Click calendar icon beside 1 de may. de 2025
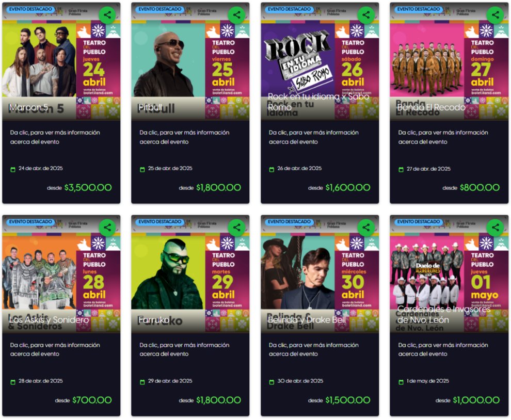511x420 pixels. (x=401, y=382)
